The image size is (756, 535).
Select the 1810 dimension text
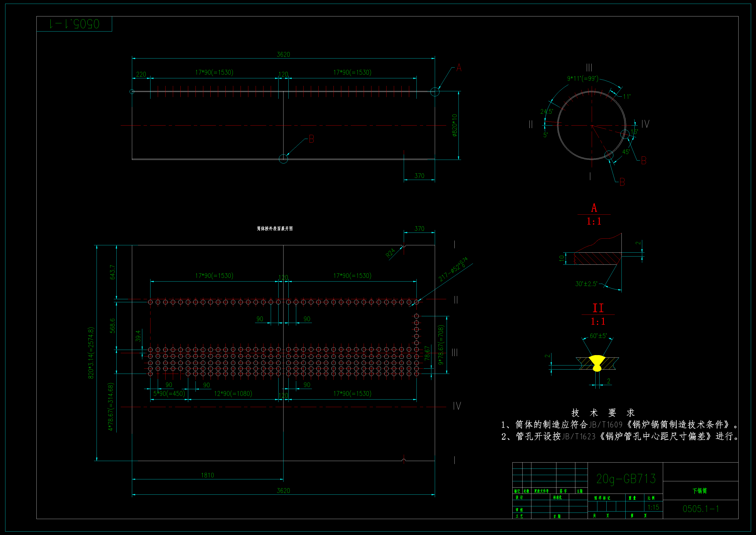click(207, 475)
